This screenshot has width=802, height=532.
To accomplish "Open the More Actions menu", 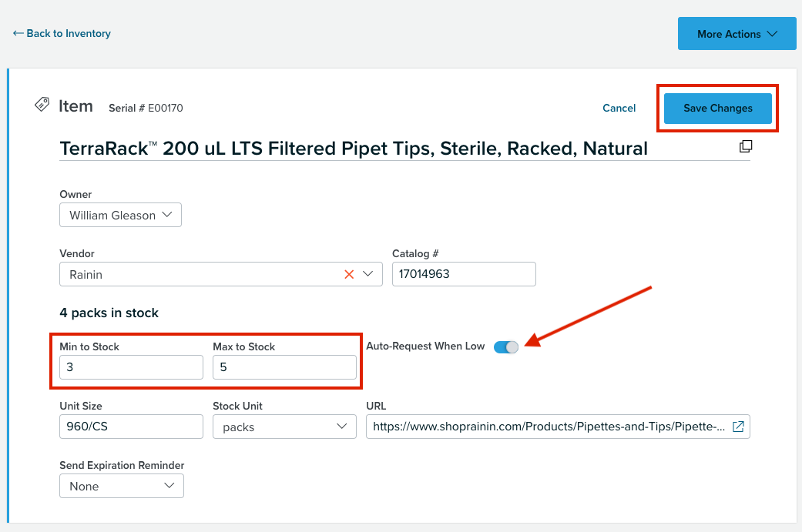I will coord(737,34).
